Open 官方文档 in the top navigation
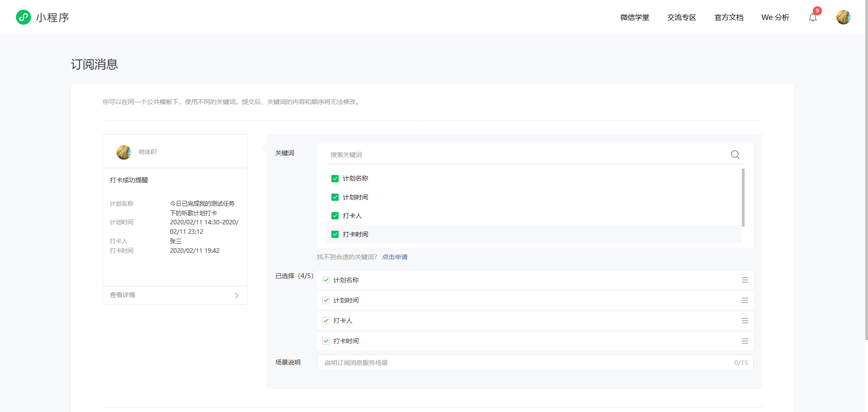 coord(729,17)
